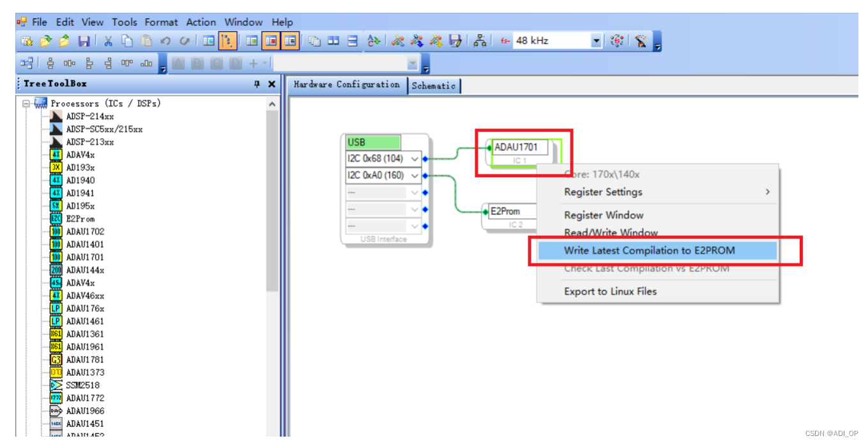The image size is (868, 443).
Task: Close the TreeToolBox panel
Action: point(271,84)
